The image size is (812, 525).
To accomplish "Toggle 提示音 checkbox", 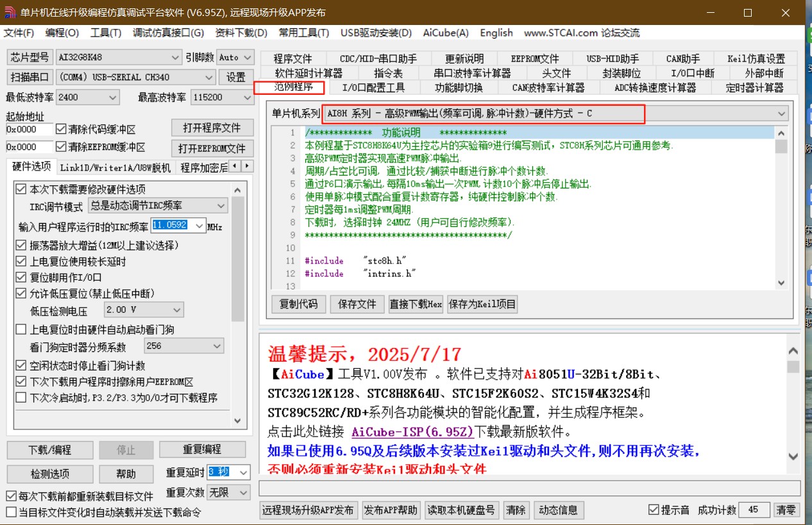I will [654, 510].
